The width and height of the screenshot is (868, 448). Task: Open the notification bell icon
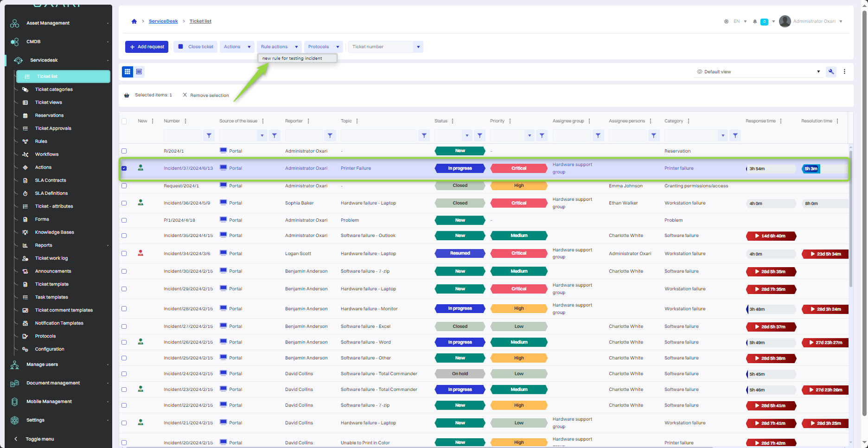pos(755,21)
